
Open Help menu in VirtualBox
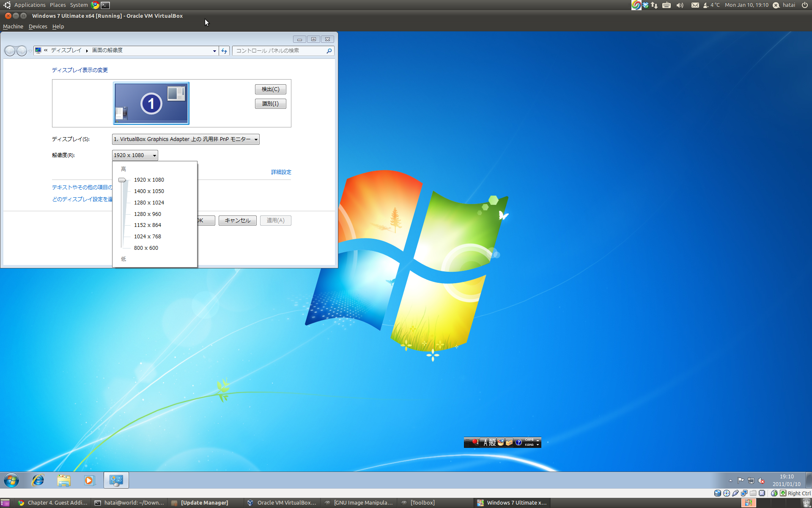(x=58, y=26)
